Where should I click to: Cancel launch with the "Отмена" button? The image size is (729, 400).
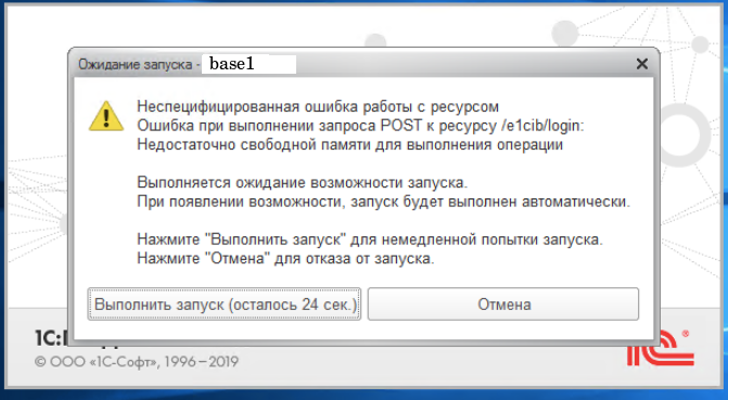504,304
